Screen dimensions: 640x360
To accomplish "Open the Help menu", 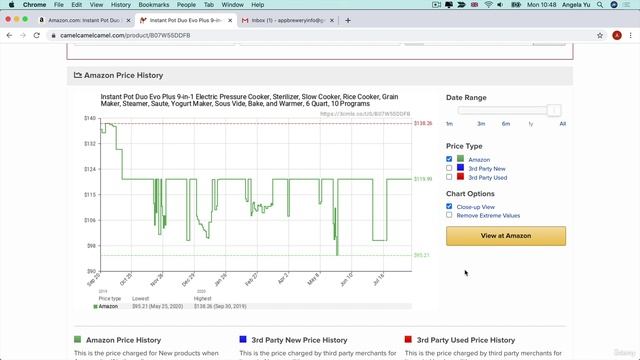I will [258, 5].
